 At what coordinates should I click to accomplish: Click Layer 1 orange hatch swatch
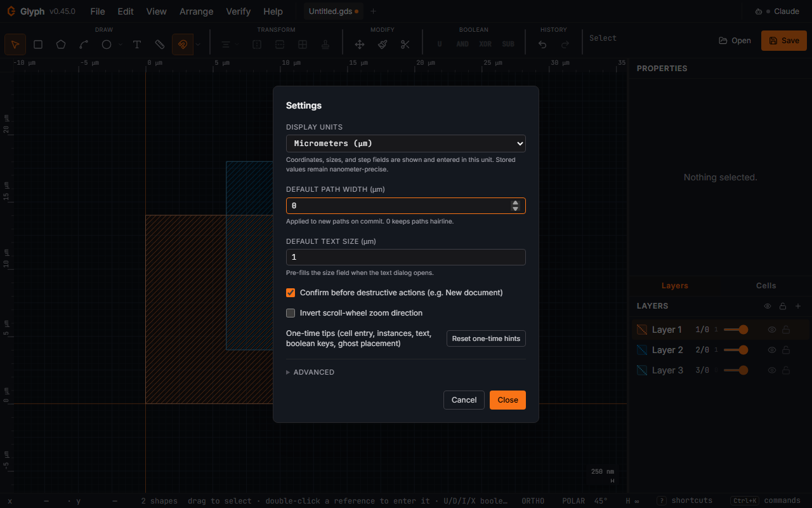point(642,330)
